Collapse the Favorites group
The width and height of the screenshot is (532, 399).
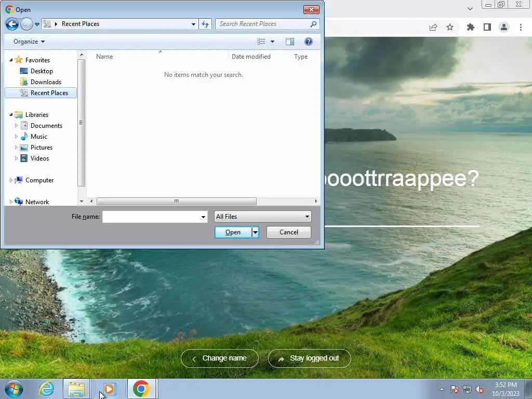pos(11,60)
